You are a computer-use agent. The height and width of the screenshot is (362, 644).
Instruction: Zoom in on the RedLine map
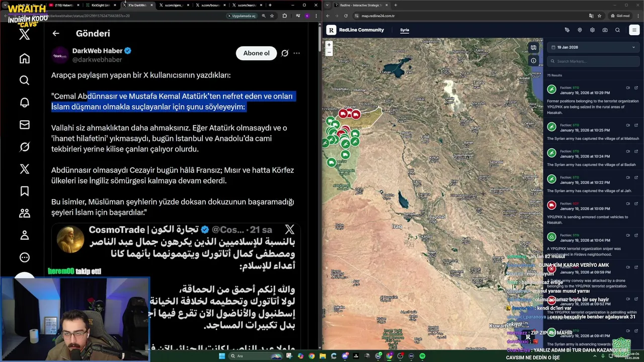(329, 45)
